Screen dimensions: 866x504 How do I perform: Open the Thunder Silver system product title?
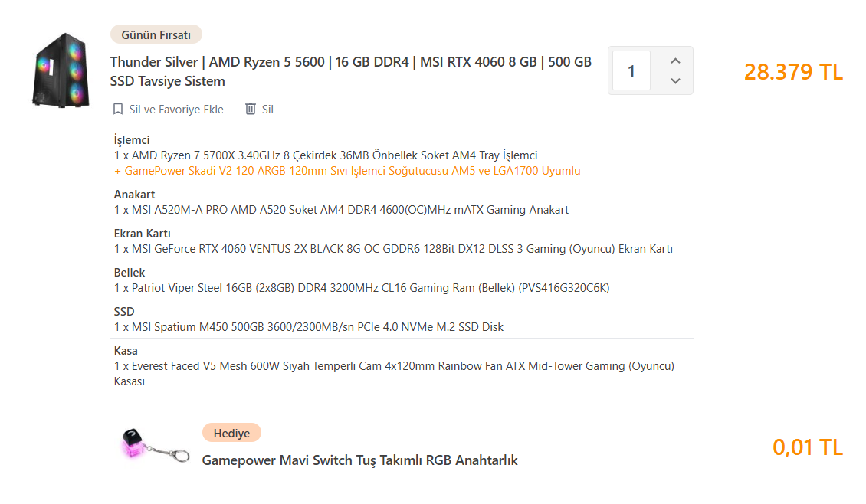click(x=351, y=71)
